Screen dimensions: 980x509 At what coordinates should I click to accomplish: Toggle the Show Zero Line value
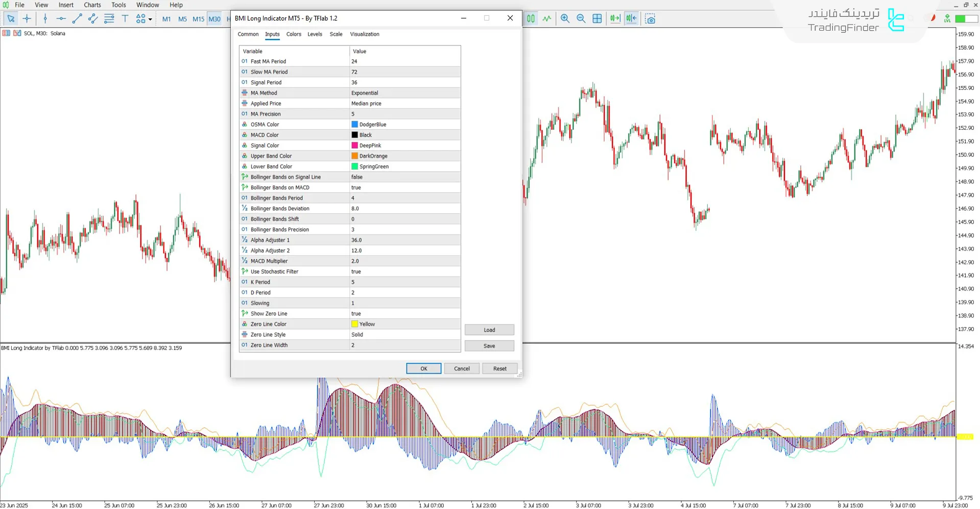(x=404, y=314)
